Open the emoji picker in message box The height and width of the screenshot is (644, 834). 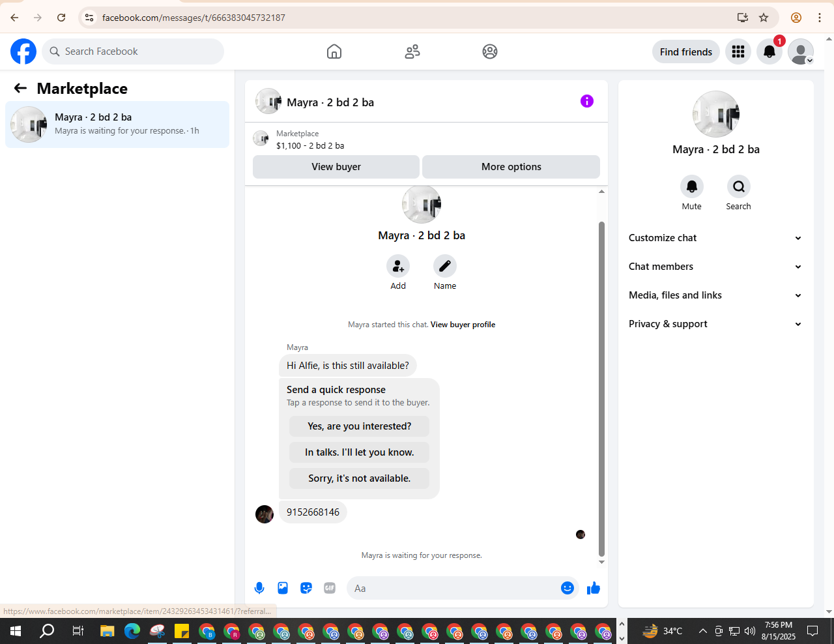[568, 588]
